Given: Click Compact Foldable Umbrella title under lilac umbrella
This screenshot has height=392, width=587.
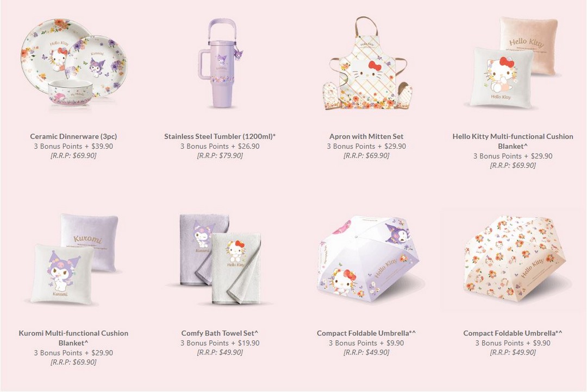Looking at the screenshot, I should pos(366,333).
